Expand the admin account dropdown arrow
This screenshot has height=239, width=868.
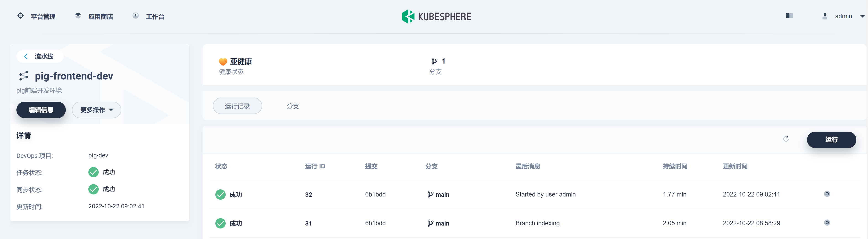862,16
